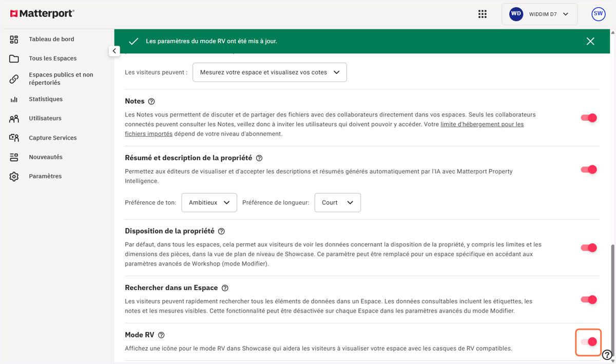Click the Notes heading text

tap(134, 101)
